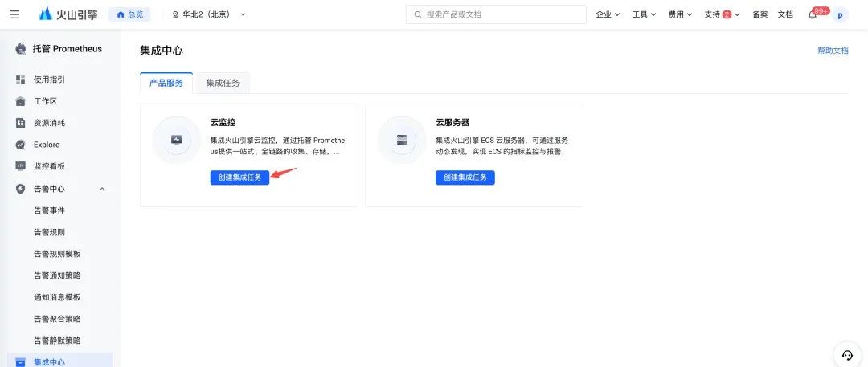Click the 集成中心 page heading

[x=162, y=51]
